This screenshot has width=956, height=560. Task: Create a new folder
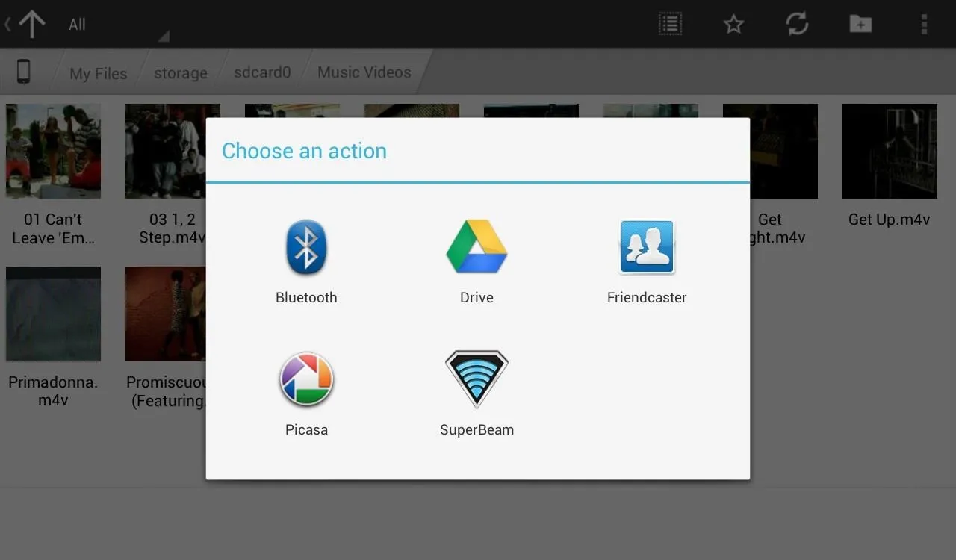(860, 24)
